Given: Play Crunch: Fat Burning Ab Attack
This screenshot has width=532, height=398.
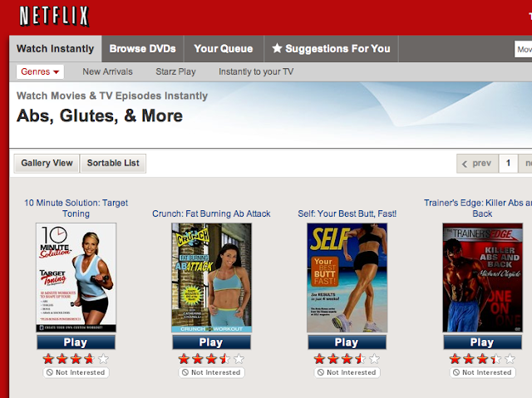Looking at the screenshot, I should (211, 342).
